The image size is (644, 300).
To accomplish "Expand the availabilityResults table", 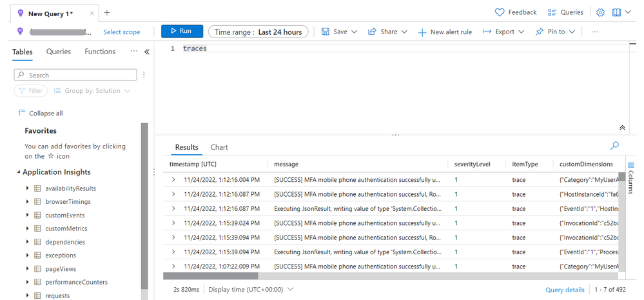I will (x=27, y=188).
